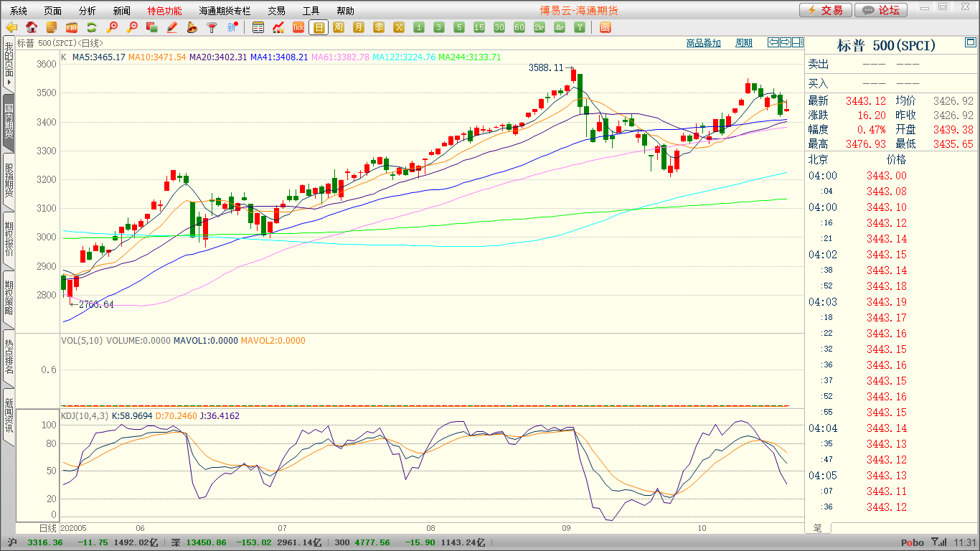
Task: Open the alert bell icon
Action: (x=192, y=27)
